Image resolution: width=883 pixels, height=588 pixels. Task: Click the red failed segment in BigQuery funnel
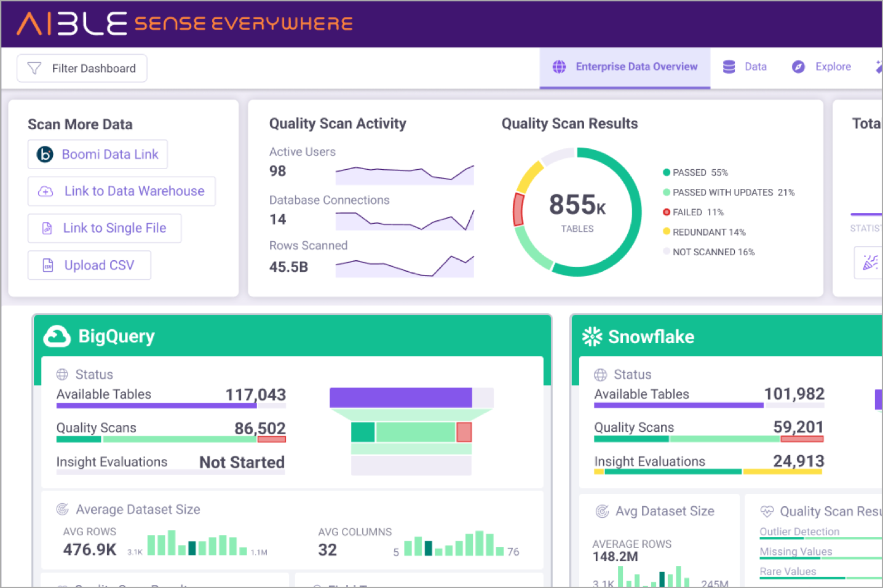click(x=464, y=432)
